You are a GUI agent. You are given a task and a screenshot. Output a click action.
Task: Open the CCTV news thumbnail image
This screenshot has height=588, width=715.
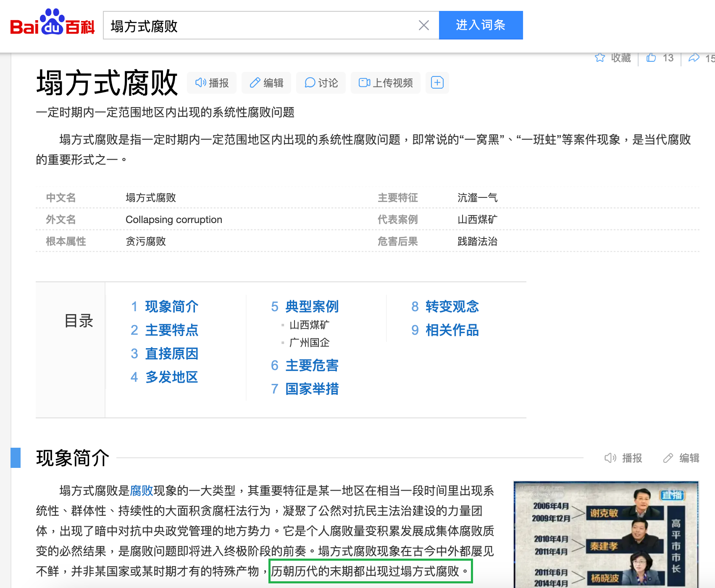tap(606, 534)
